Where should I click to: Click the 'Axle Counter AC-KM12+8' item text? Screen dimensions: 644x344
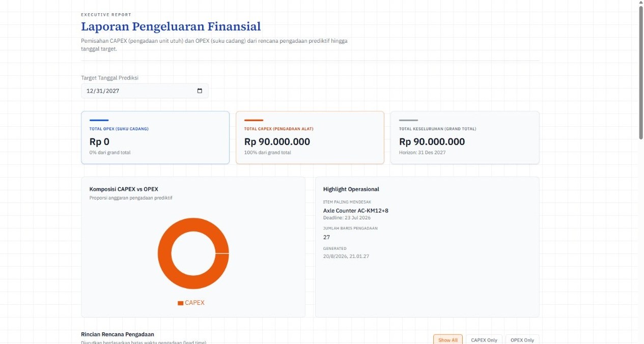356,211
